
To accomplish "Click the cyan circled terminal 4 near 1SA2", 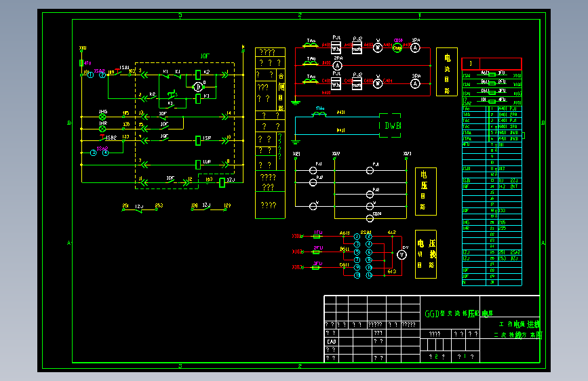I will click(106, 153).
